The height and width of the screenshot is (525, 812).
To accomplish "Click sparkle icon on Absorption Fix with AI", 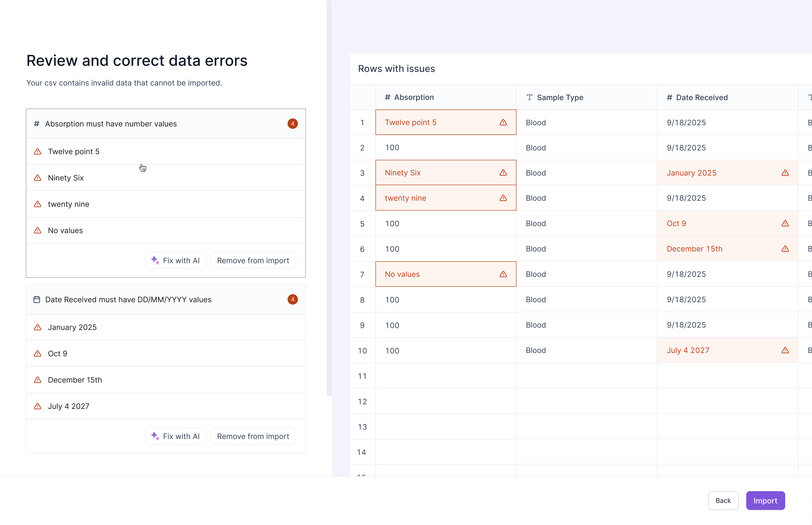I will coord(155,260).
